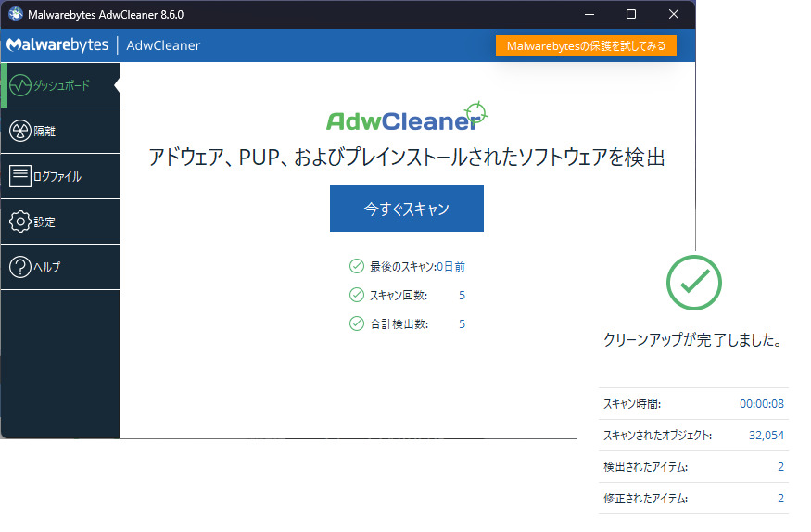
Task: Click the AdwCleaner logo with crosshair
Action: 407,117
